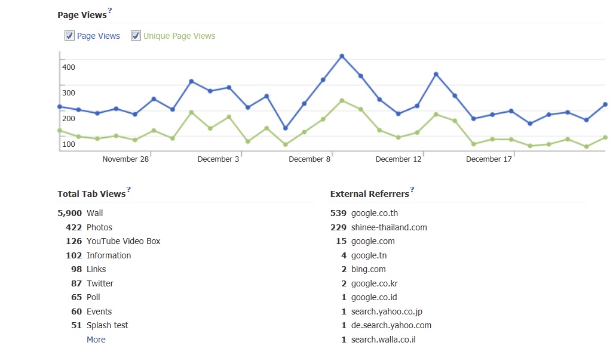
Task: Click the highest blue Page Views peak point
Action: tap(342, 56)
